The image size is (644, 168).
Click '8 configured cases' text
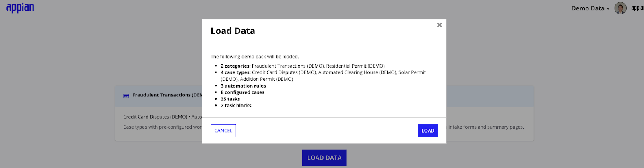click(242, 92)
